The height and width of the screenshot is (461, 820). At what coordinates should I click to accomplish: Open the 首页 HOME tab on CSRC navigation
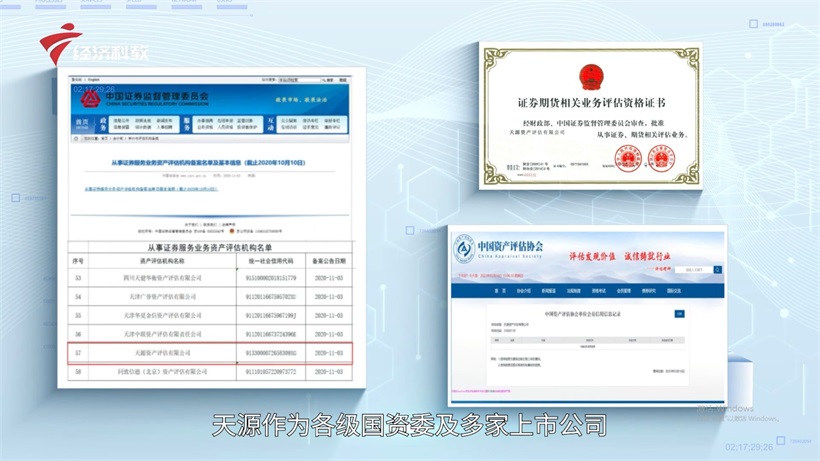coord(82,124)
